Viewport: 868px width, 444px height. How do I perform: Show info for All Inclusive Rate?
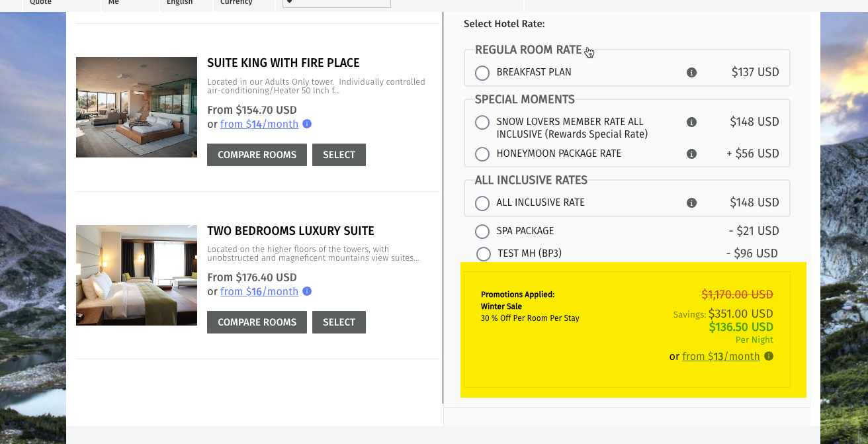click(x=691, y=203)
